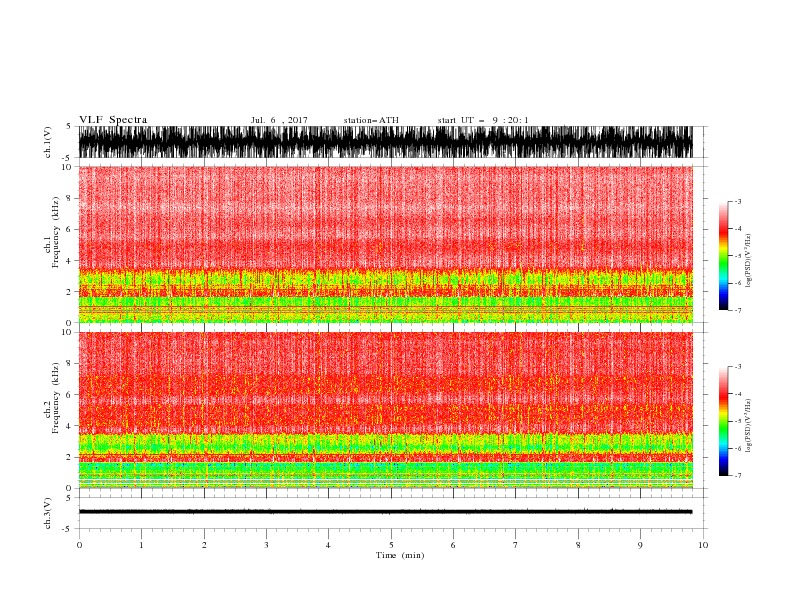Screen dimensions: 792x612
Task: Click time axis tick label "5"
Action: (x=391, y=545)
